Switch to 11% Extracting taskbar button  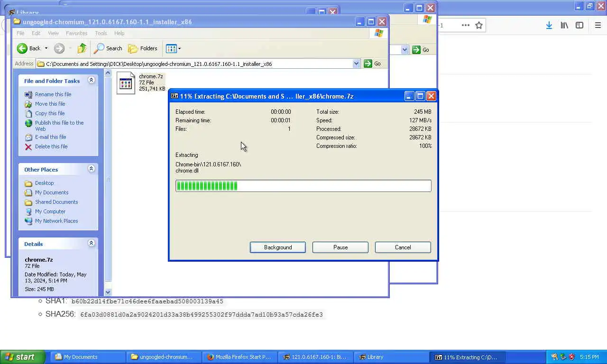467,357
